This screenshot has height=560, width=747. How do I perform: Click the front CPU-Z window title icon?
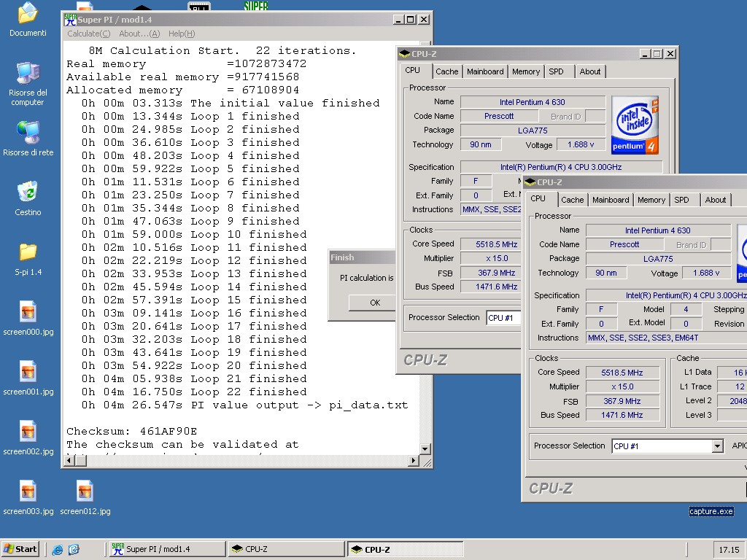point(530,182)
